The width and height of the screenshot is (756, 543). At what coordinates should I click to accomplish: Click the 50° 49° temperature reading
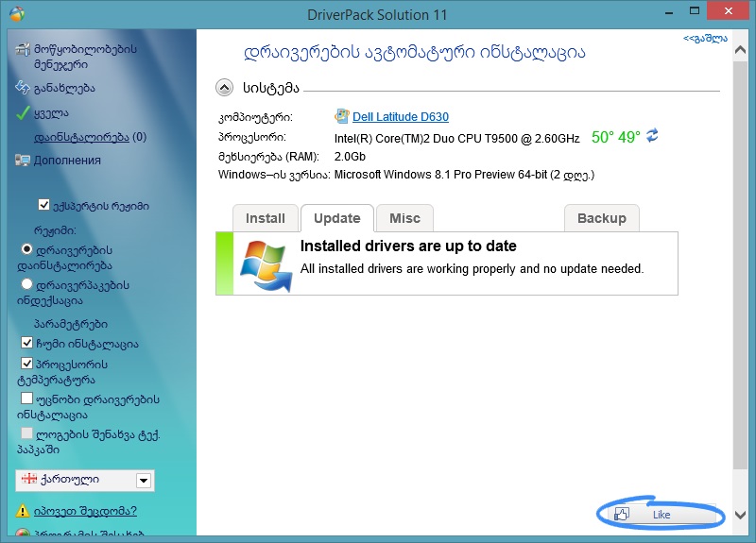616,137
